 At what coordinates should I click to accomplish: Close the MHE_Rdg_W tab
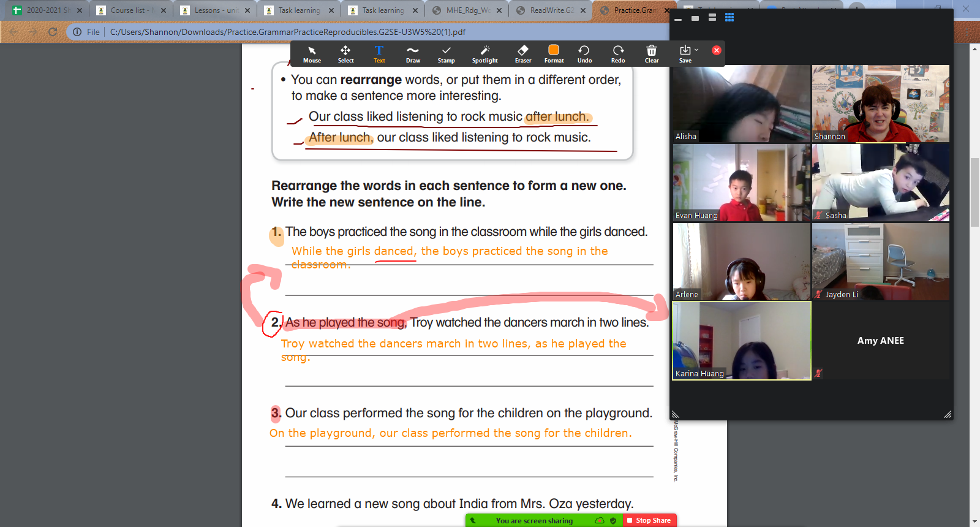(499, 10)
